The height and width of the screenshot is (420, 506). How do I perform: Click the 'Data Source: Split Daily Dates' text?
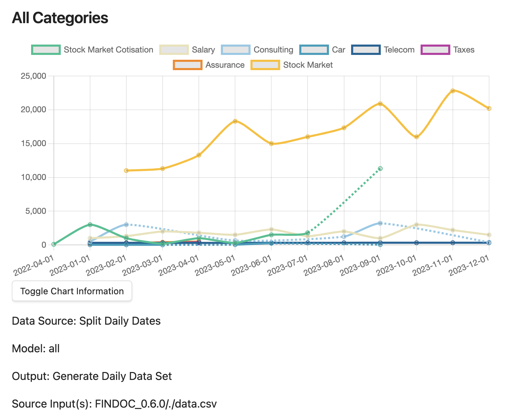click(86, 321)
